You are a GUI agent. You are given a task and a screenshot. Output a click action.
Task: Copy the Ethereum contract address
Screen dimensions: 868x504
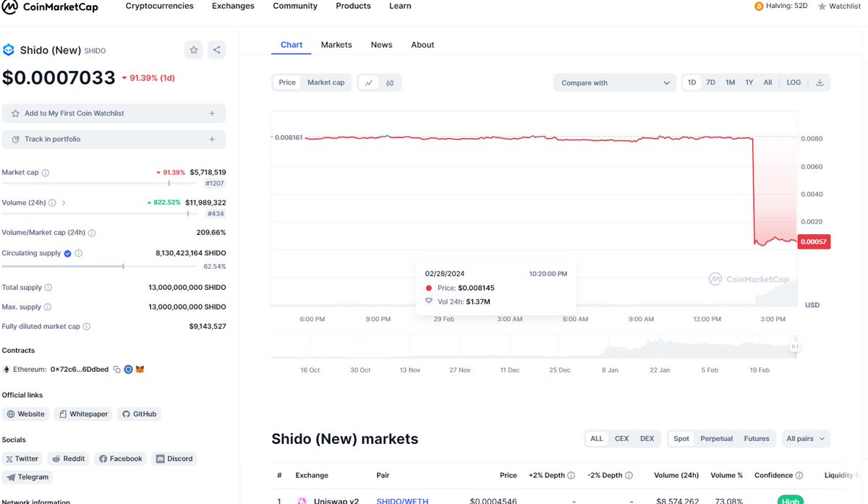[x=117, y=370]
